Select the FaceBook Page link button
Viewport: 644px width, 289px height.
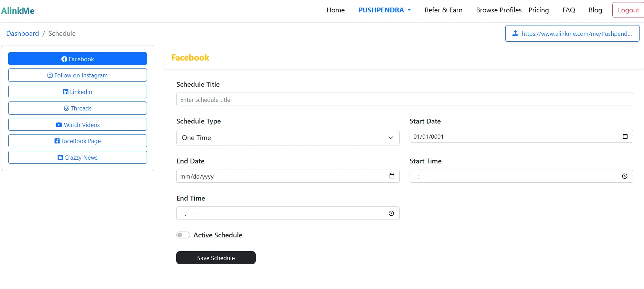point(77,141)
